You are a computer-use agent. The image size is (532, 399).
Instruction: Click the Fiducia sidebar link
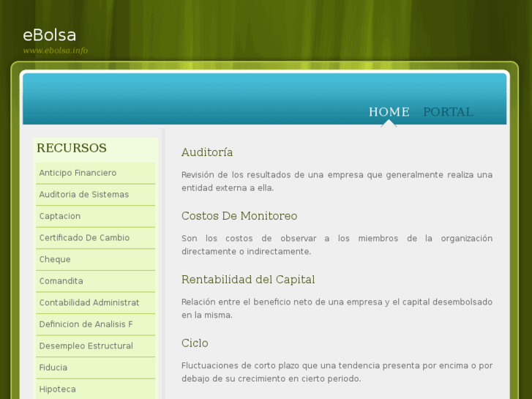tap(53, 368)
